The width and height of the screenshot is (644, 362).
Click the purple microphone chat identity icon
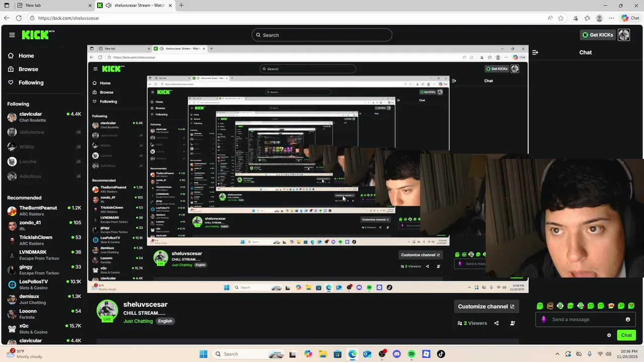[543, 319]
